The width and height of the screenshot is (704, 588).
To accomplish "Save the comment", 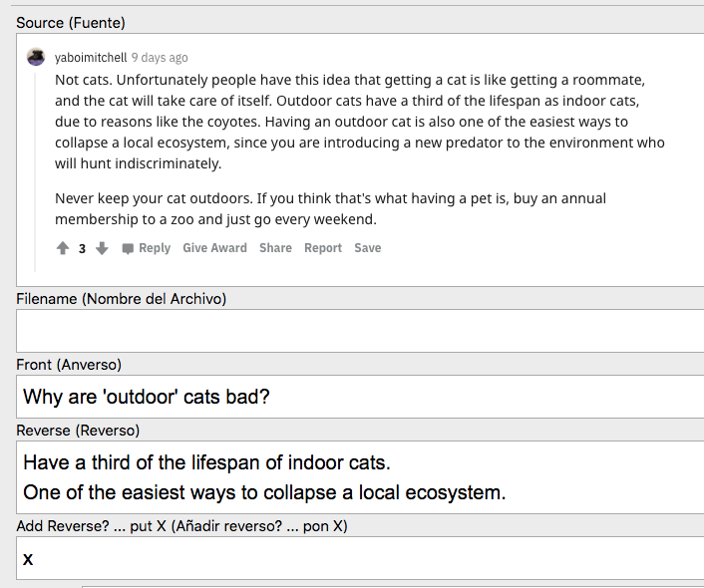I will pyautogui.click(x=368, y=248).
